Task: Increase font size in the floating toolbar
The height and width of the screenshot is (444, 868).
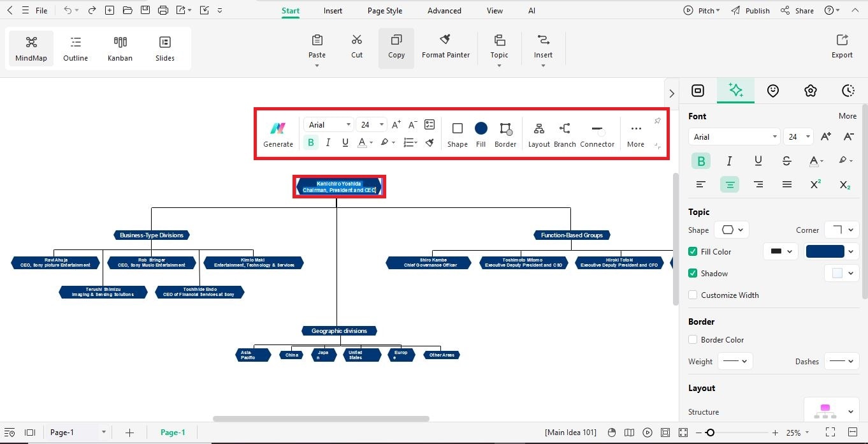Action: [396, 124]
